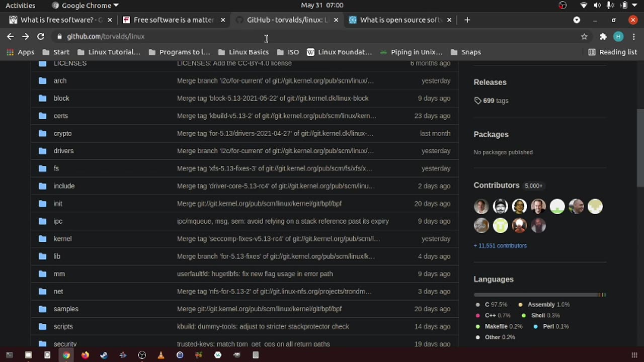Click the folder icon beside drivers
644x362 pixels.
43,151
